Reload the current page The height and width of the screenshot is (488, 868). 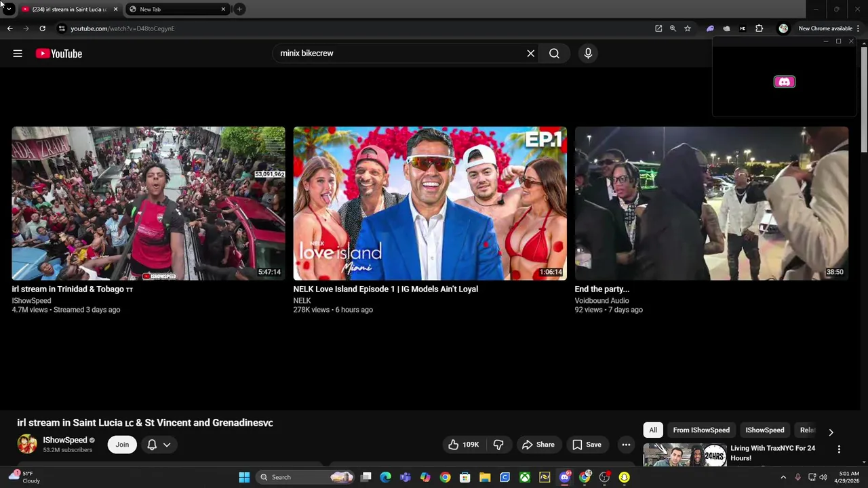pyautogui.click(x=42, y=28)
